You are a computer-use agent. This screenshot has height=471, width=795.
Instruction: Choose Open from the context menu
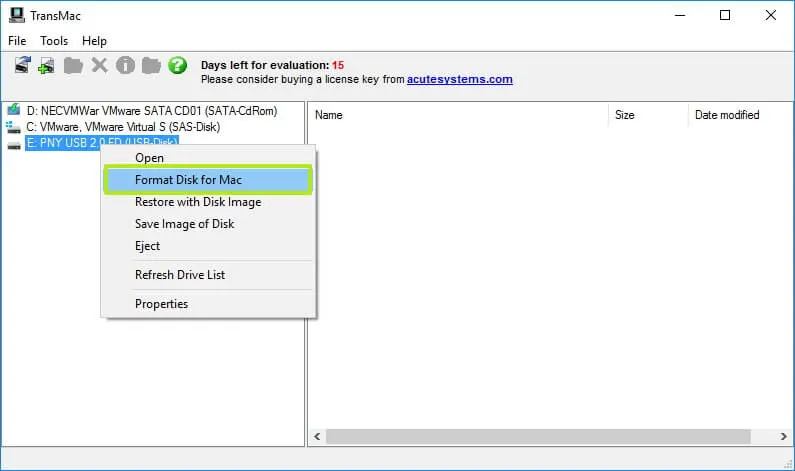tap(208, 158)
